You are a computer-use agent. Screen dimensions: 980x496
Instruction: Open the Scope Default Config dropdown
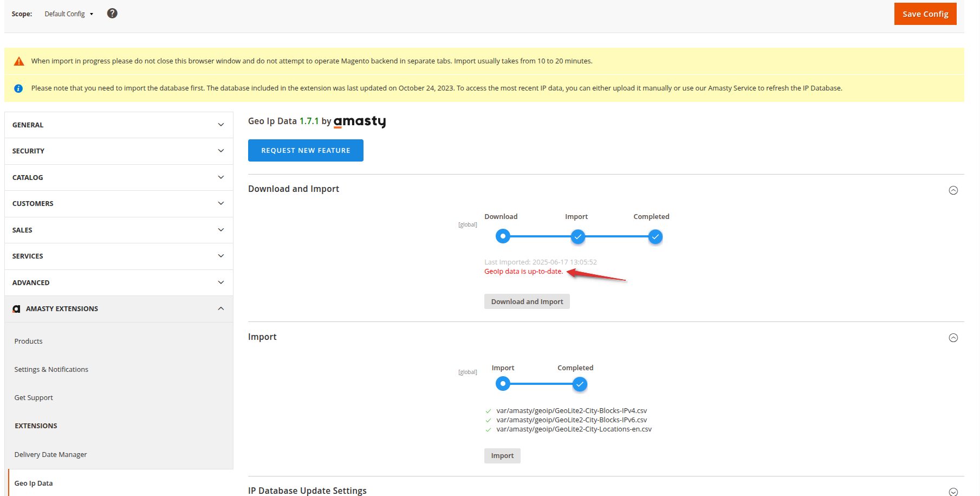(x=69, y=14)
